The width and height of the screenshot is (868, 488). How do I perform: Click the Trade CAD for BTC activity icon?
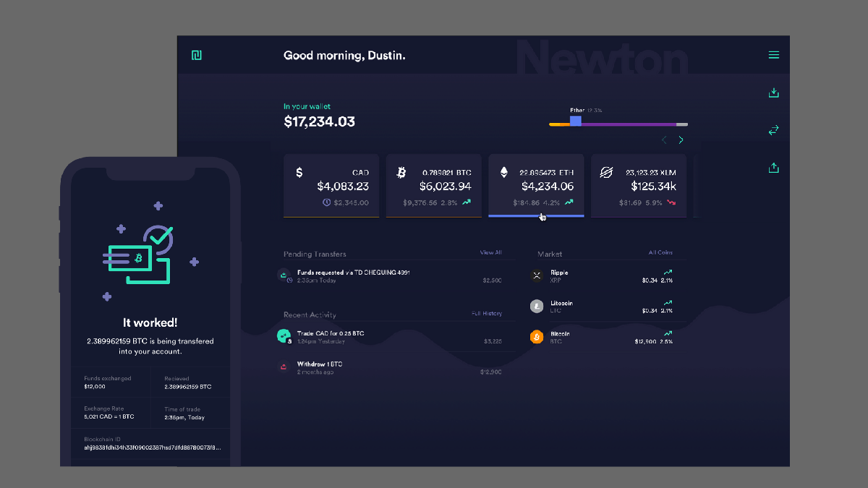(x=284, y=336)
